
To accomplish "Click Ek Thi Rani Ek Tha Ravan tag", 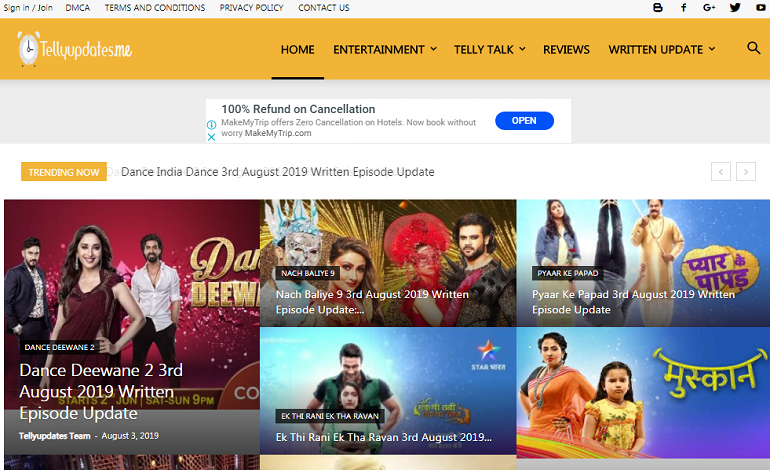I will [330, 416].
